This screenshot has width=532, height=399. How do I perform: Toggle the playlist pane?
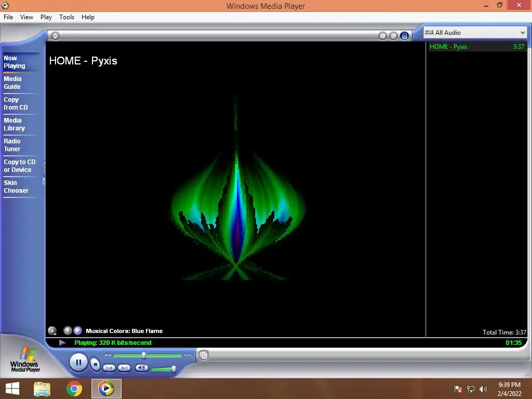pos(404,36)
